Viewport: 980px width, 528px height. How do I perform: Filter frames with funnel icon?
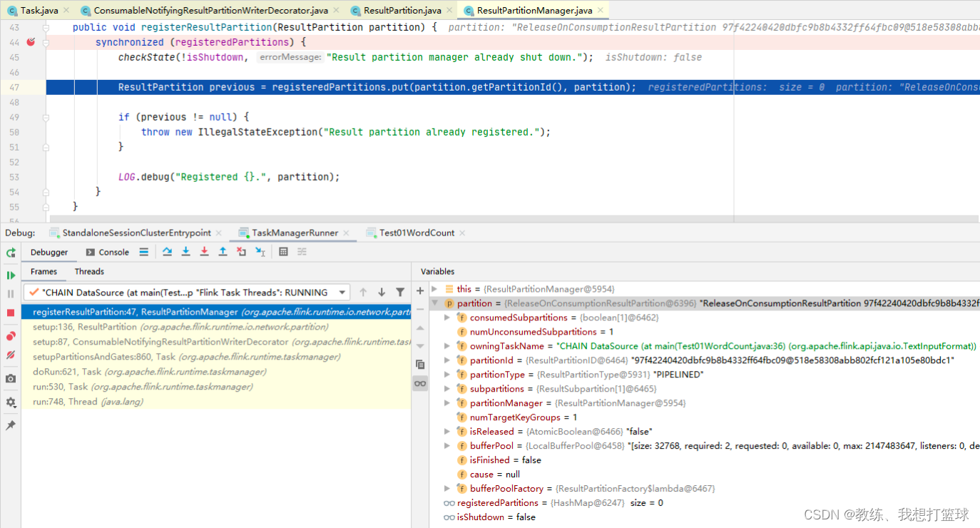(400, 293)
